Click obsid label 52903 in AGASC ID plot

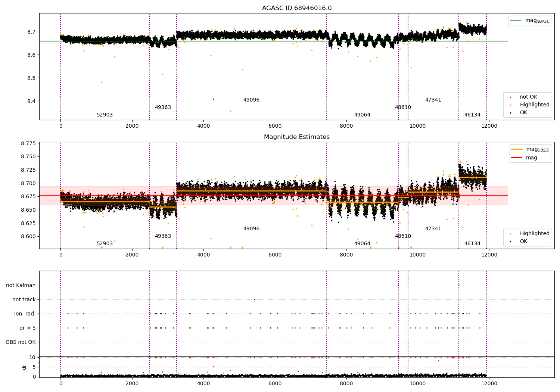coord(105,115)
